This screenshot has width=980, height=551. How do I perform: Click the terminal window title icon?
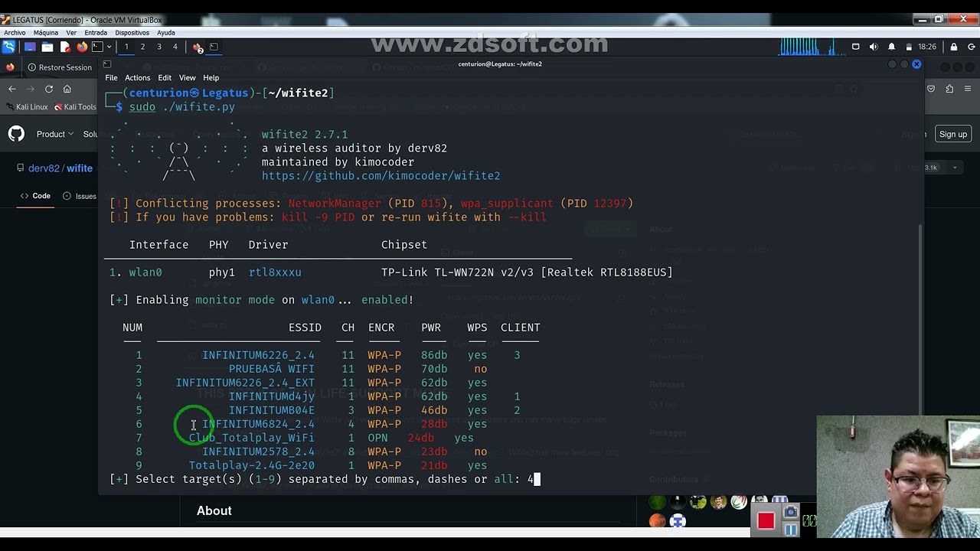click(107, 64)
